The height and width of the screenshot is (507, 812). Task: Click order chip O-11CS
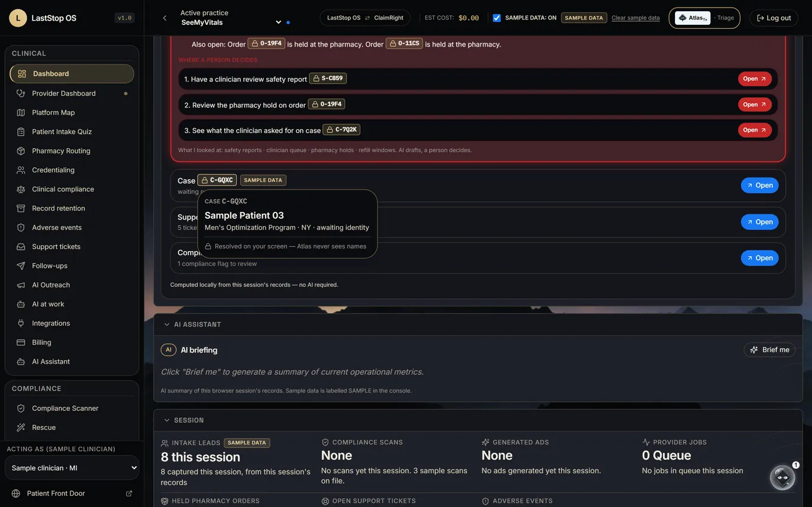405,44
